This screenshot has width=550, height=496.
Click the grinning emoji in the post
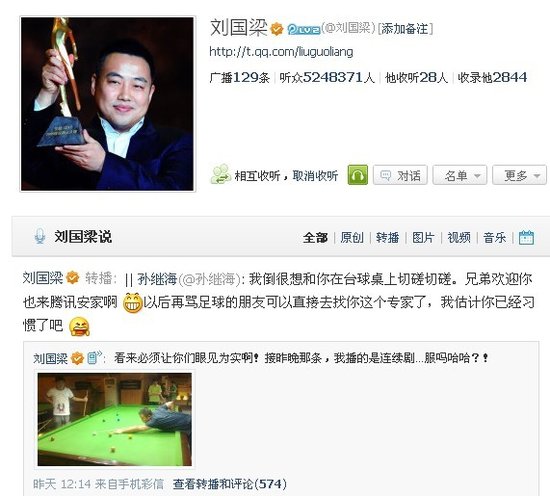133,302
